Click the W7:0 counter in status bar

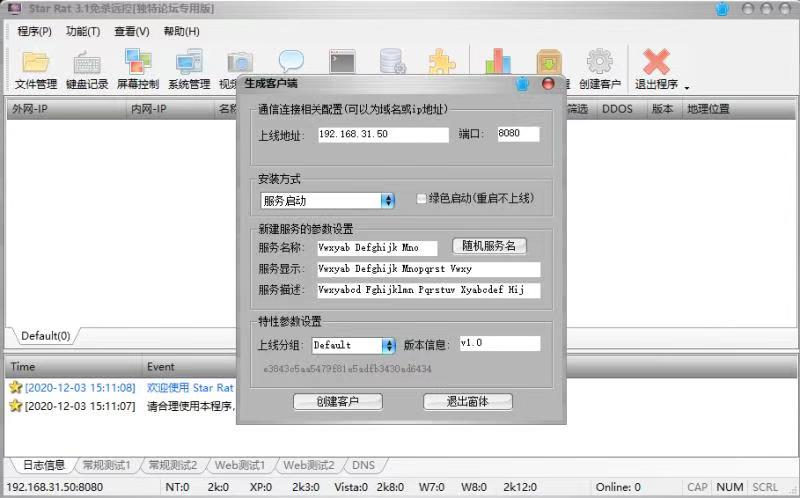[432, 487]
